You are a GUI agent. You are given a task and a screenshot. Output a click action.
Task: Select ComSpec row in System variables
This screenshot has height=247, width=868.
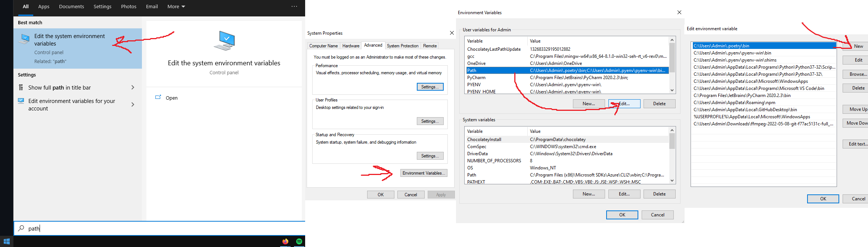(567, 147)
